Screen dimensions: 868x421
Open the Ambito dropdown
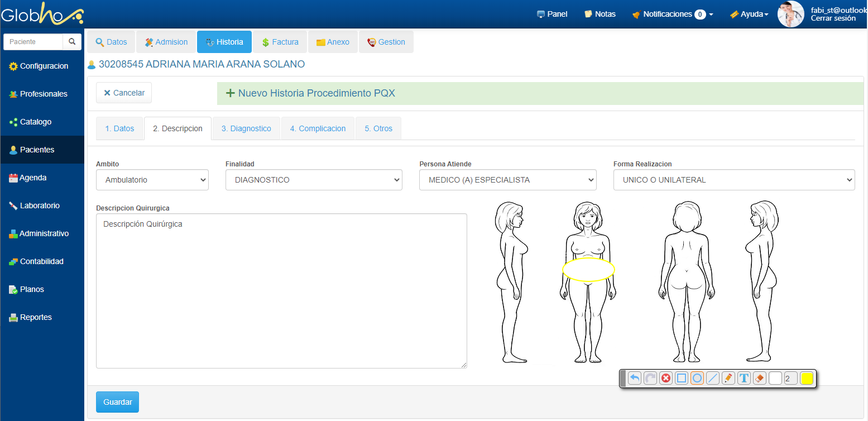[x=152, y=180]
